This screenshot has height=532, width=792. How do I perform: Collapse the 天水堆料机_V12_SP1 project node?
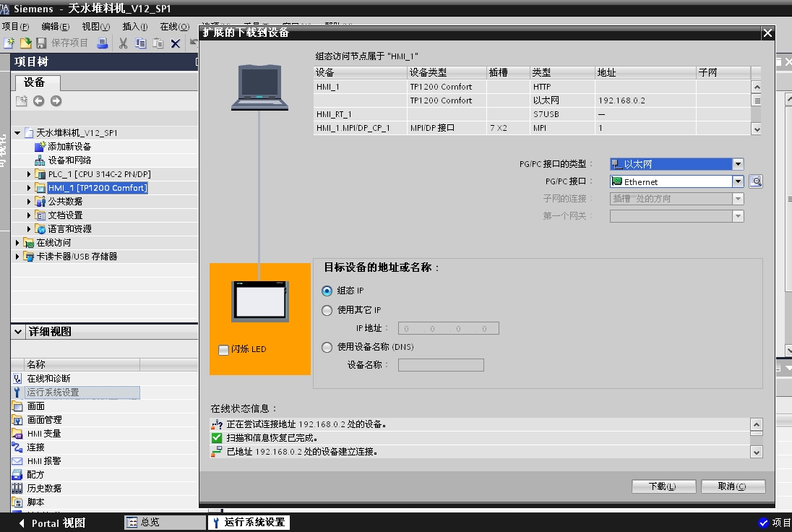click(x=17, y=133)
